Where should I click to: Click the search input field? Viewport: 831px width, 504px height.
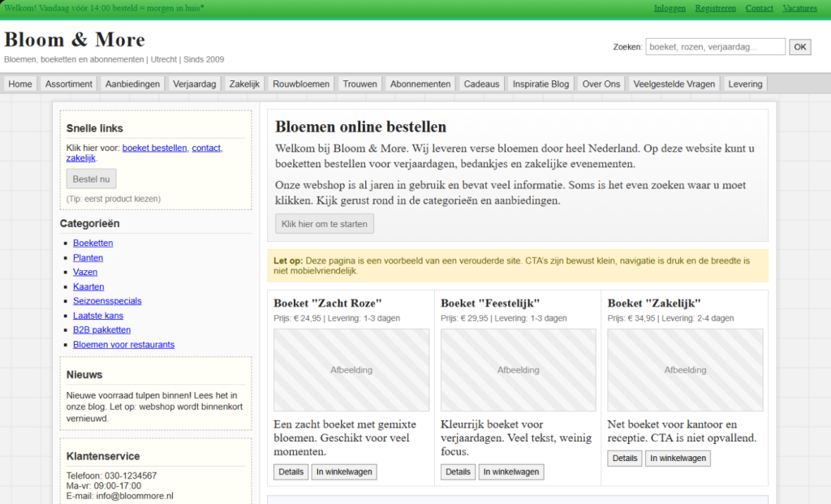tap(715, 47)
